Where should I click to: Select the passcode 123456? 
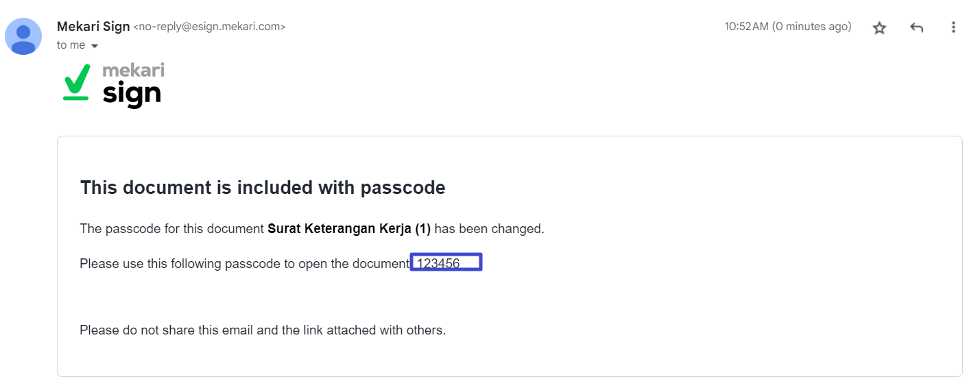438,263
